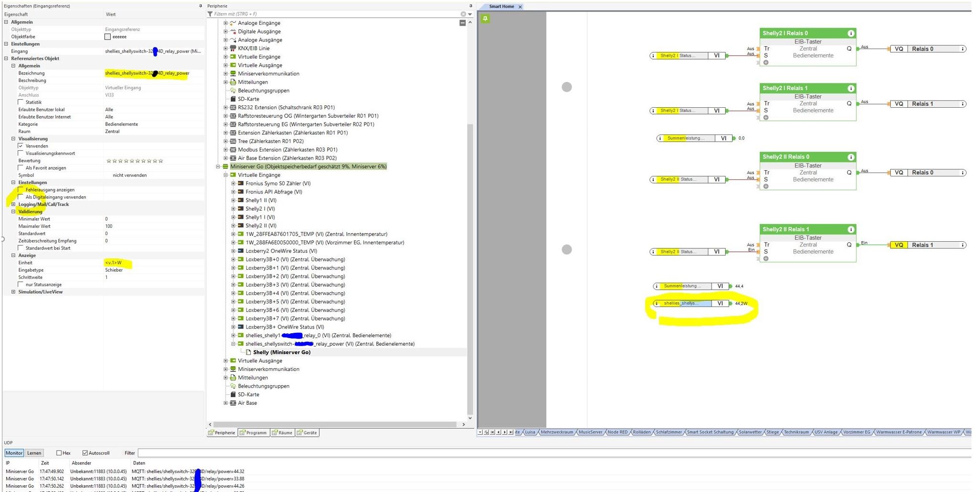Click the RS232 Extension icon
The image size is (980, 492).
tap(233, 107)
